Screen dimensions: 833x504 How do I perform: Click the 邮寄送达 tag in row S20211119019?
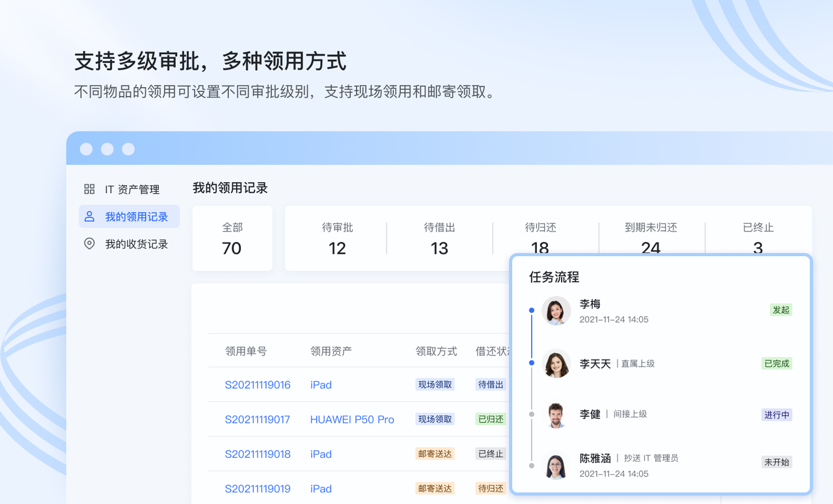pyautogui.click(x=435, y=488)
